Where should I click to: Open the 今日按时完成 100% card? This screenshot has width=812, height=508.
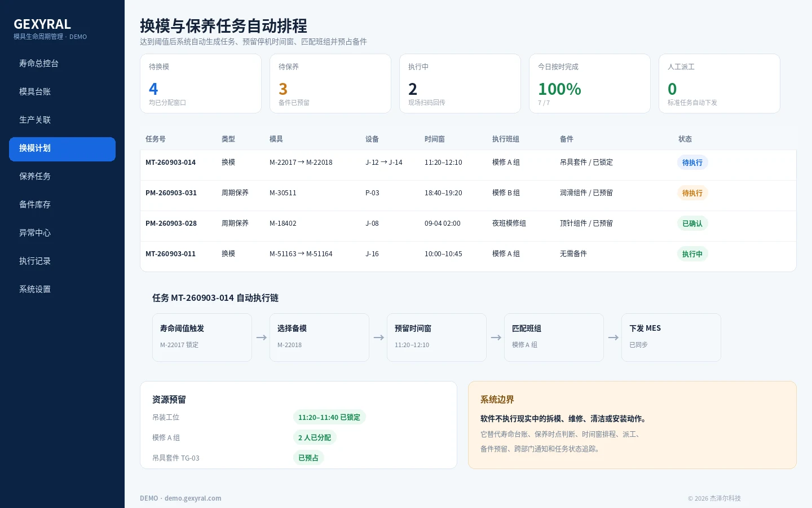point(590,84)
